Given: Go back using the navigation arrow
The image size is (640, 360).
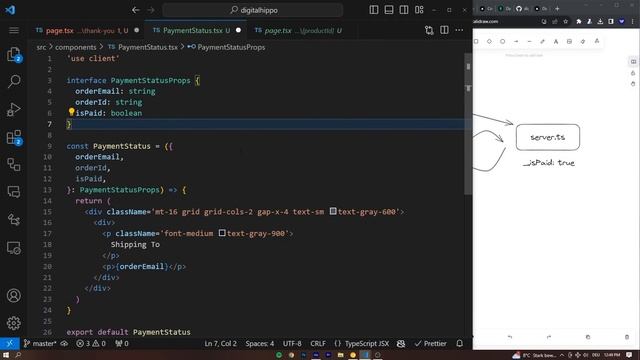Looking at the screenshot, I should click(136, 10).
